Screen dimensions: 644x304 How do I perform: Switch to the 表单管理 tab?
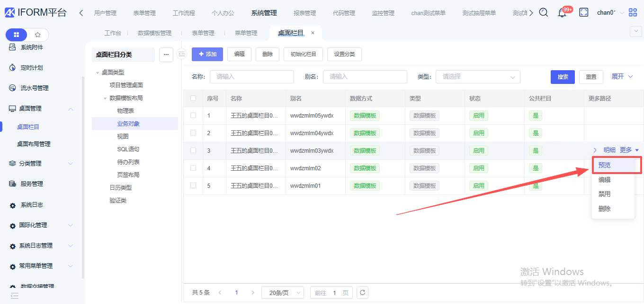click(x=203, y=33)
